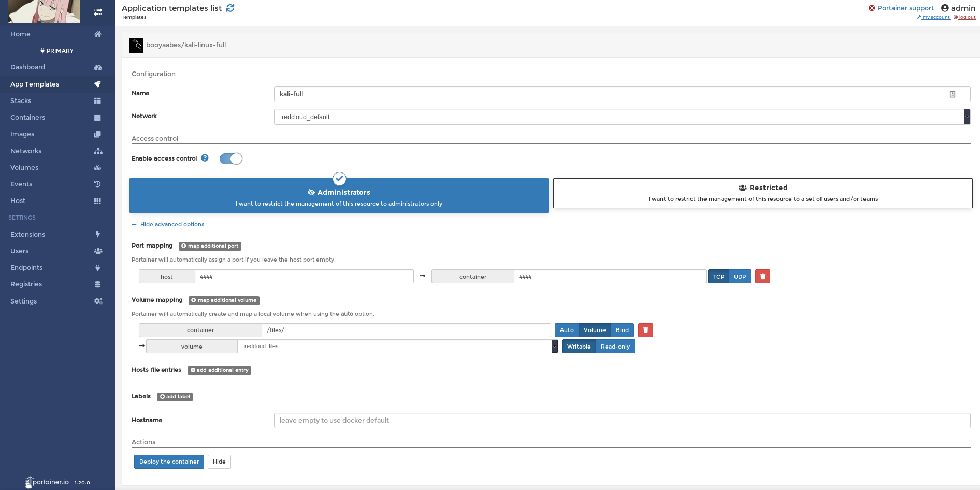Click the Portainer support lifebuoy icon
This screenshot has width=980, height=490.
click(872, 8)
